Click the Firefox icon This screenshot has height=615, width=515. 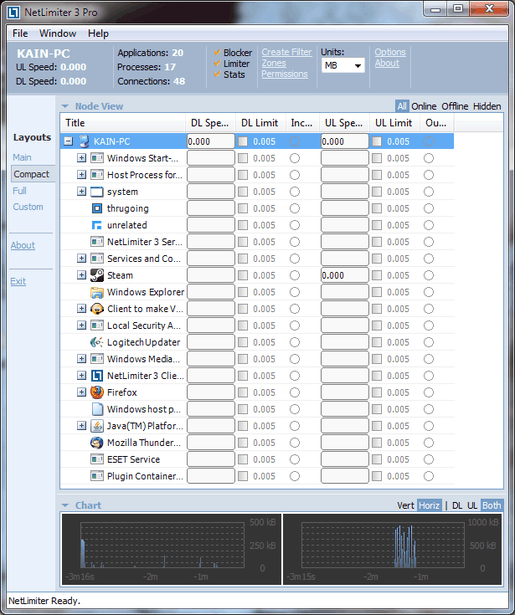97,392
